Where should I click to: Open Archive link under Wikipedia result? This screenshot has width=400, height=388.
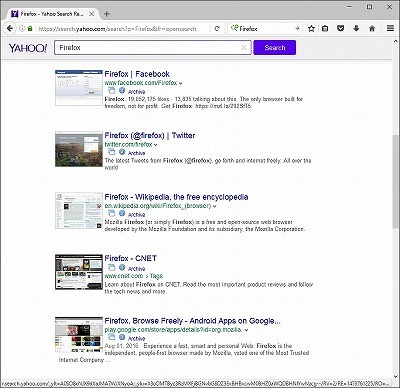(x=137, y=214)
